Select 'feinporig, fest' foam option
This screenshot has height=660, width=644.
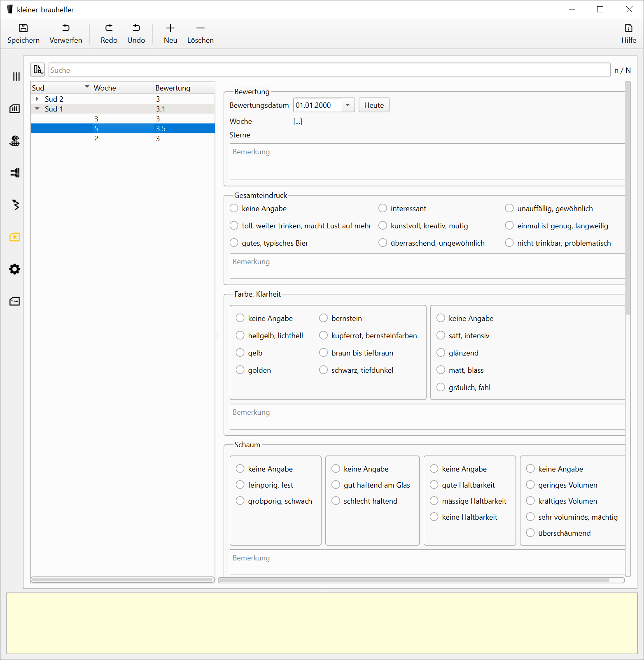(240, 485)
